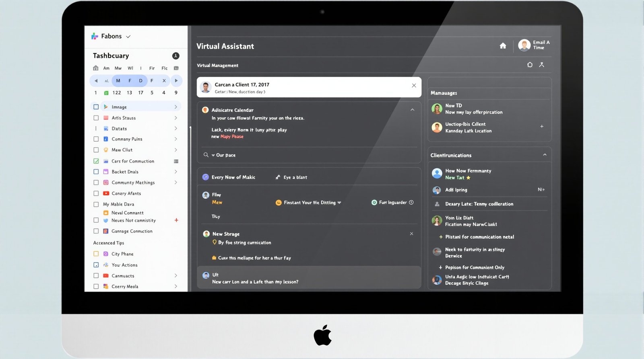Click the round badge icon beside Tashbcuary
This screenshot has height=359, width=644.
(175, 56)
